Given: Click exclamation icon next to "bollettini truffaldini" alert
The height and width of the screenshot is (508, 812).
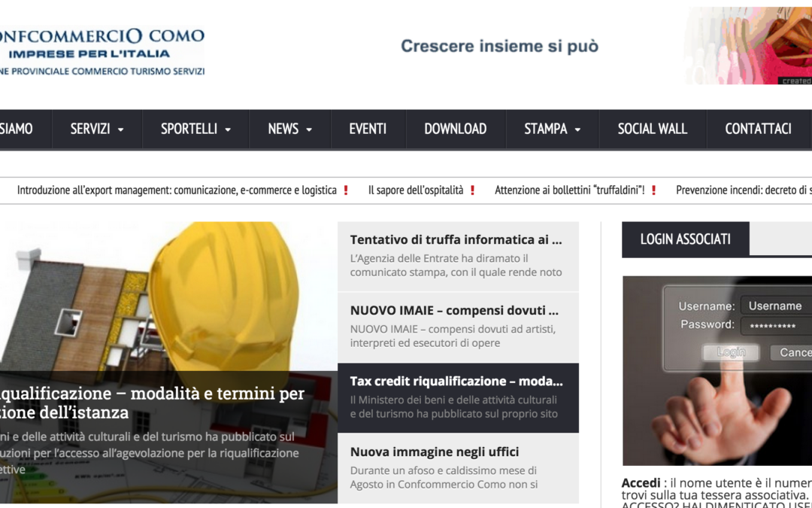Looking at the screenshot, I should 653,190.
